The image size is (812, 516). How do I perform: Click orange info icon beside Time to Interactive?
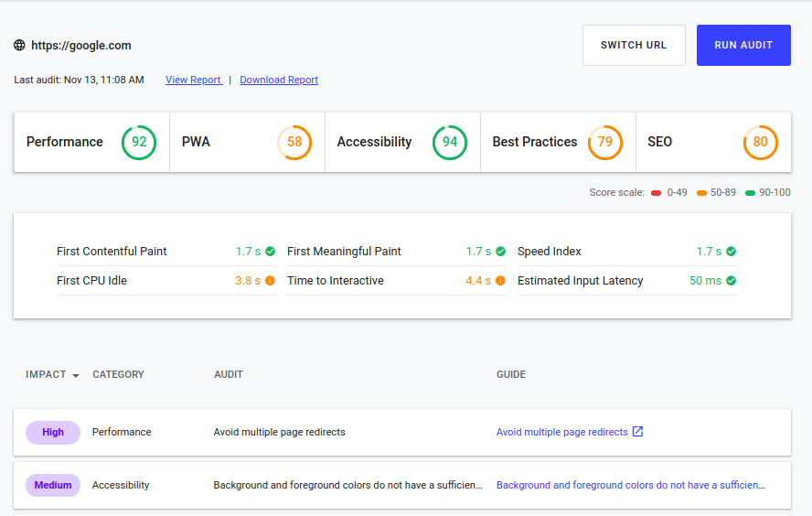(x=500, y=281)
